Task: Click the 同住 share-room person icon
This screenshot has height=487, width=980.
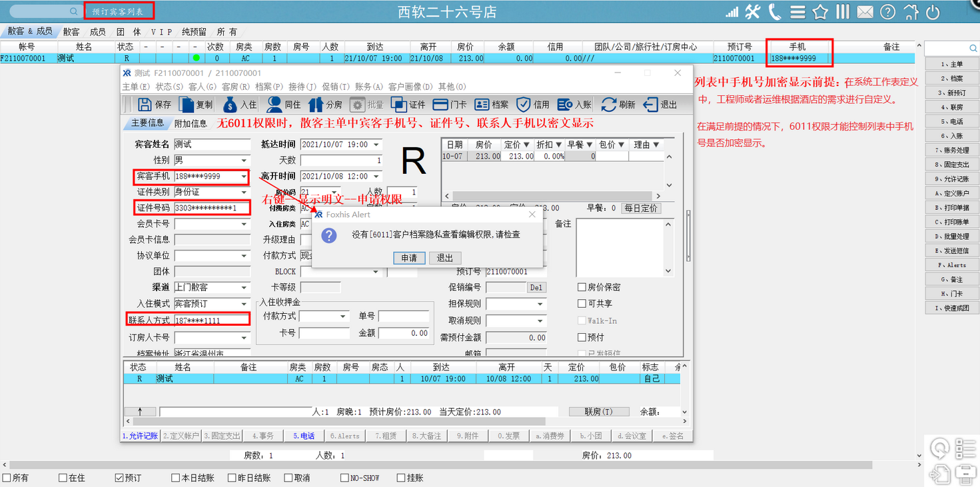Action: pos(274,105)
